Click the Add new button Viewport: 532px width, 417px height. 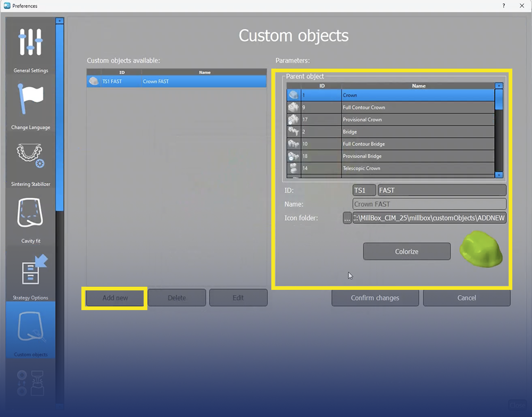tap(115, 298)
